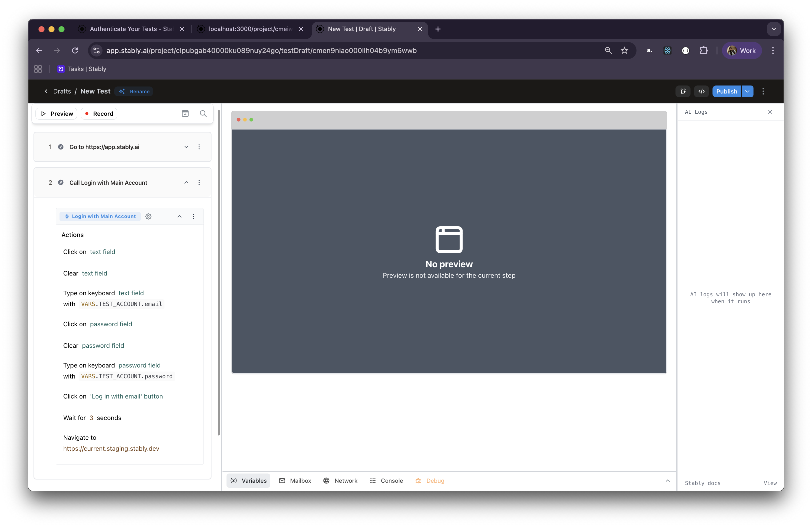Viewport: 812px width, 528px height.
Task: Close the localhost:3000 tab
Action: [301, 29]
